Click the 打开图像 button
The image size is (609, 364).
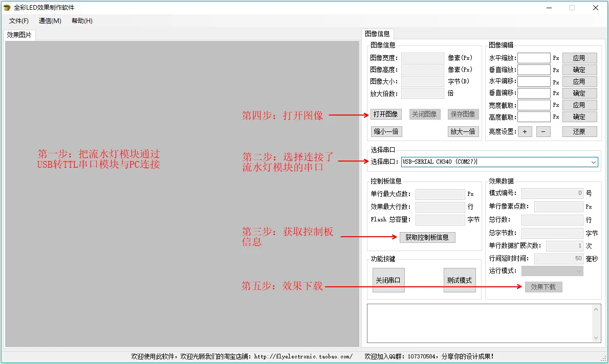coord(386,114)
